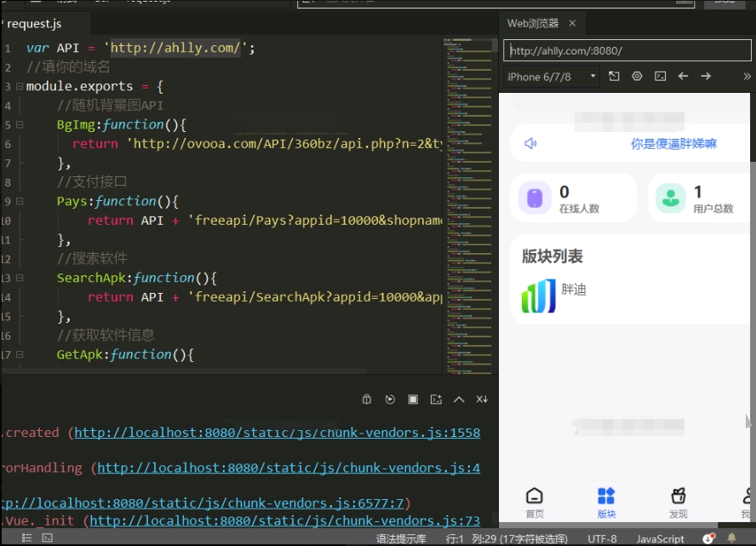The width and height of the screenshot is (756, 546).
Task: Rotate the device preview screen icon
Action: click(614, 76)
